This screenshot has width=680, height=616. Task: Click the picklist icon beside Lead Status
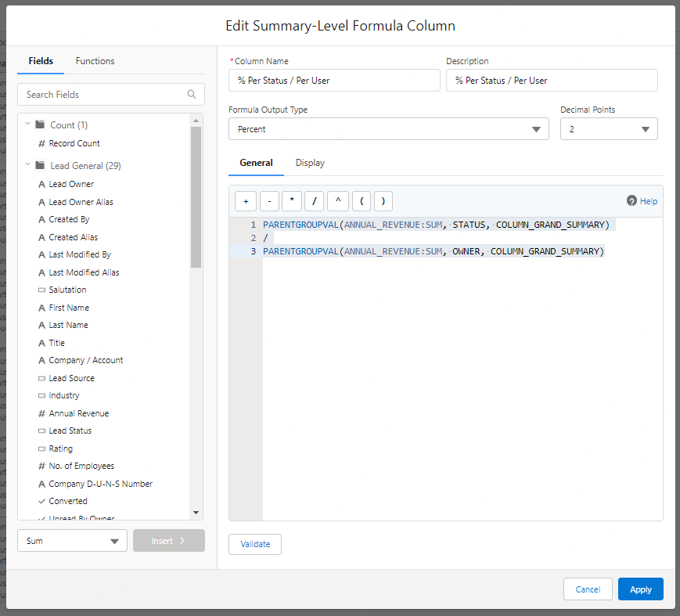coord(41,430)
